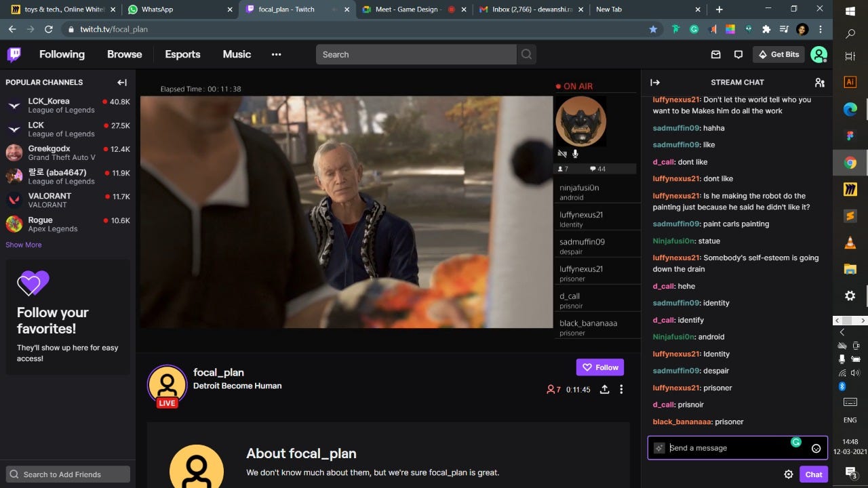868x488 pixels.
Task: Open a new browser tab
Action: click(719, 9)
